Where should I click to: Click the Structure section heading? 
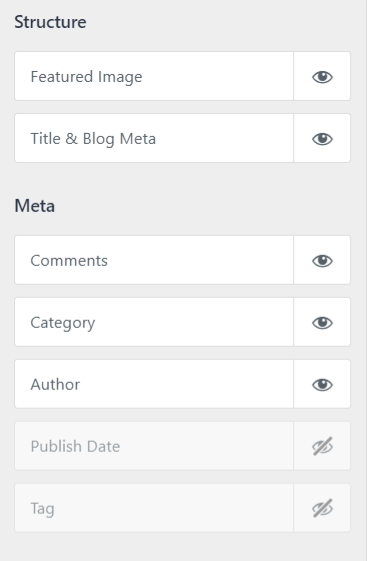point(50,22)
